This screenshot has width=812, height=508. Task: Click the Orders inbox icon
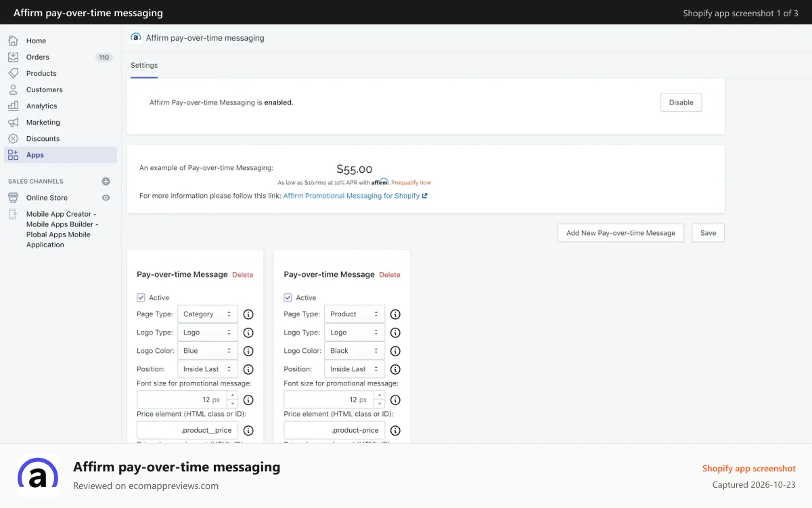click(13, 57)
